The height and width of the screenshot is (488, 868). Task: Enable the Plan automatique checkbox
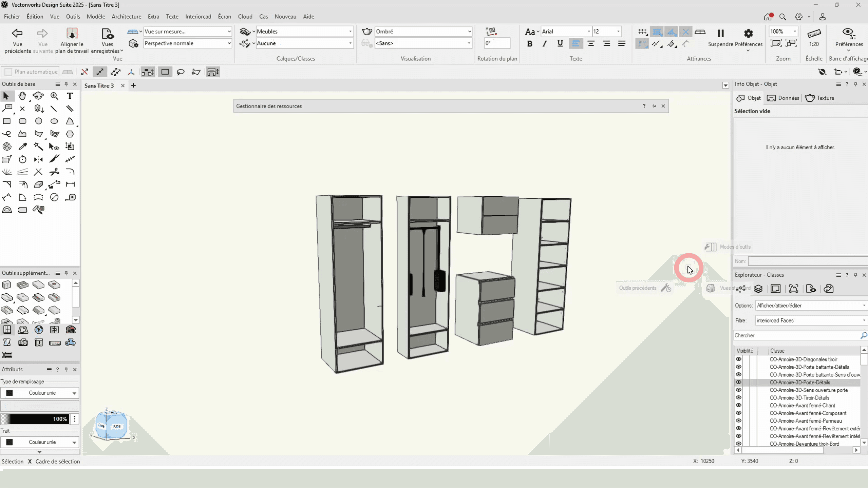click(8, 72)
